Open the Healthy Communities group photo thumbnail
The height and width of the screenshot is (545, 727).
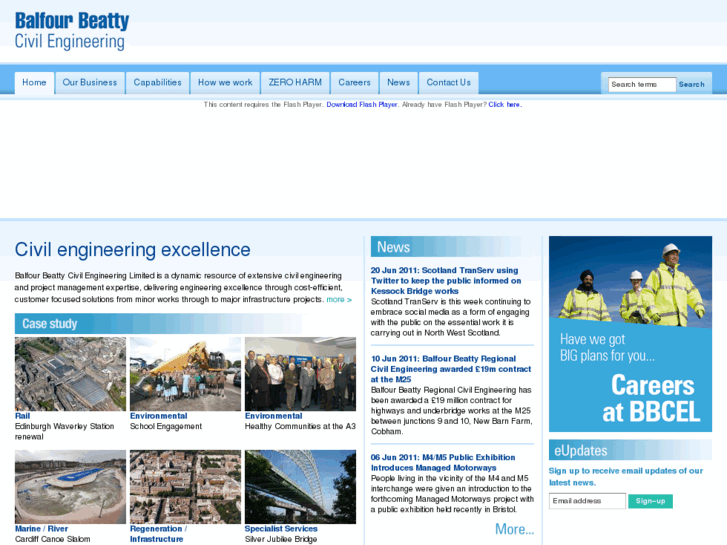tap(300, 374)
